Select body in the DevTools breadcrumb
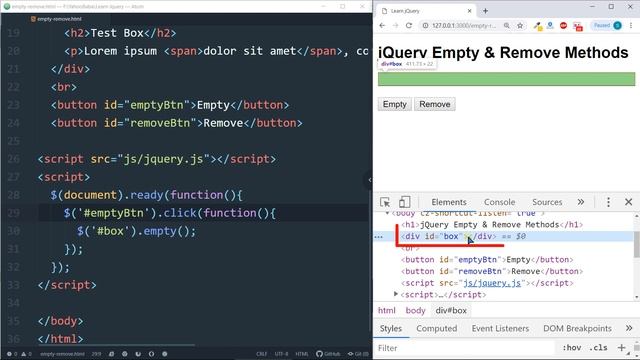This screenshot has width=640, height=360. click(x=416, y=311)
